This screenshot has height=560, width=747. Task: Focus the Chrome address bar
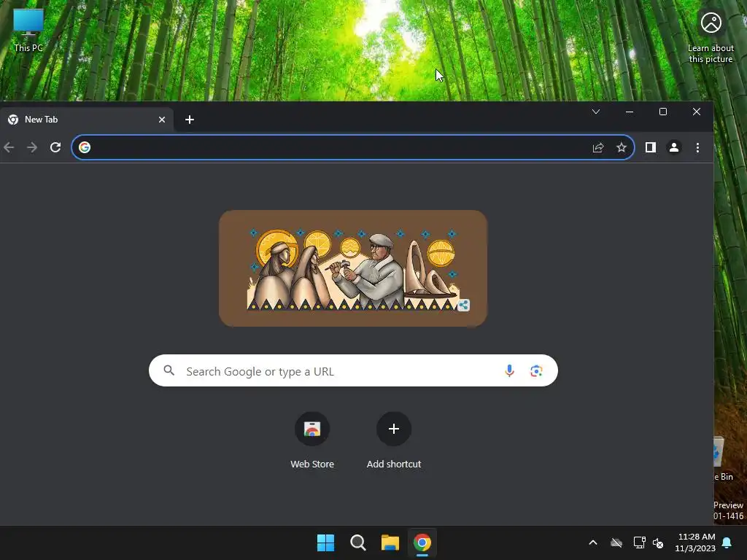352,147
